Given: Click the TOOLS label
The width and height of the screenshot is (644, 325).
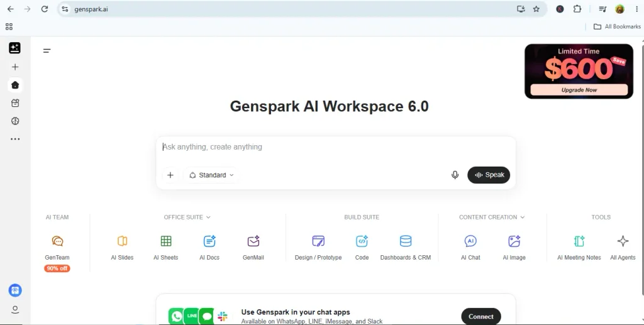Looking at the screenshot, I should (601, 217).
